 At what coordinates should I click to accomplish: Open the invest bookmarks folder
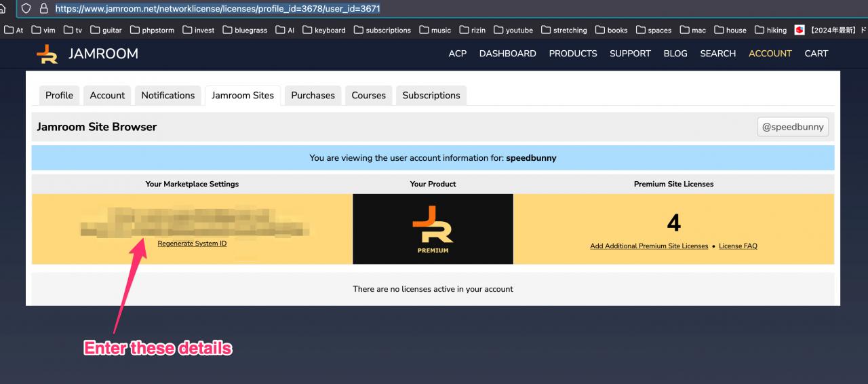coord(199,30)
